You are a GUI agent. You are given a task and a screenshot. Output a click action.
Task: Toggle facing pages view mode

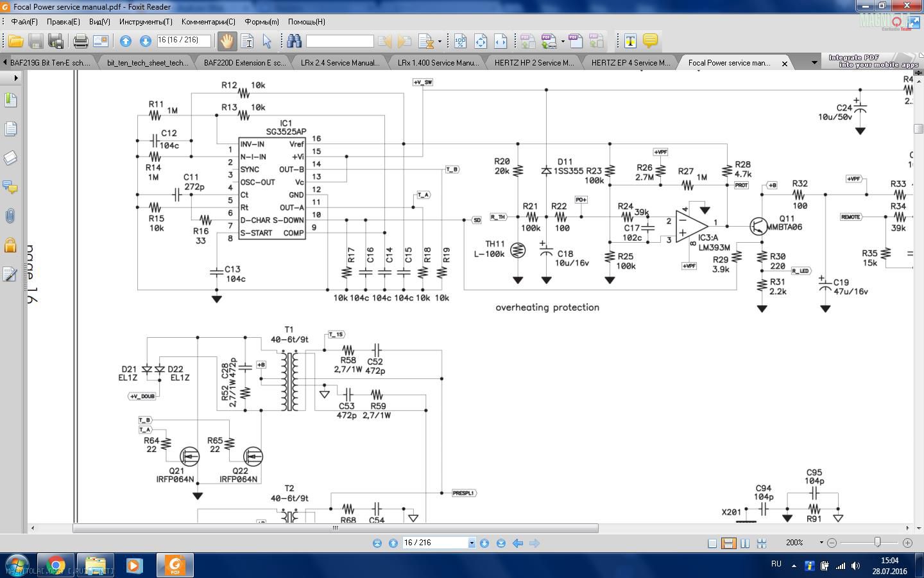tap(745, 543)
